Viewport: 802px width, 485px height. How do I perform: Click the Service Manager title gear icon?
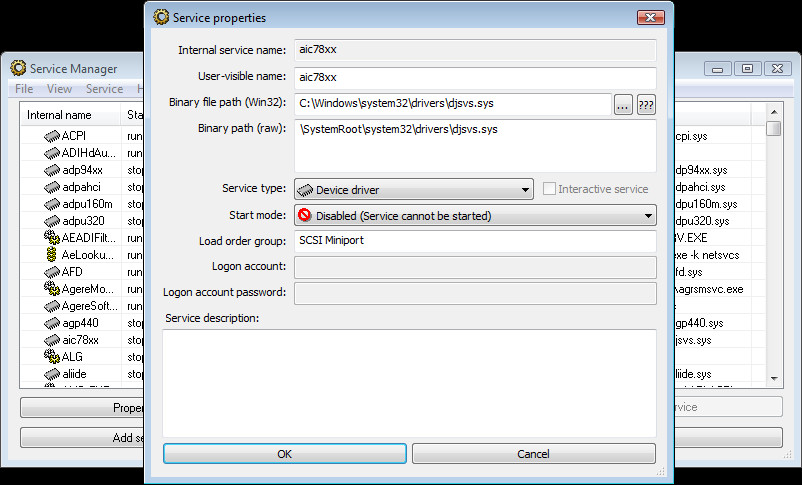(18, 68)
